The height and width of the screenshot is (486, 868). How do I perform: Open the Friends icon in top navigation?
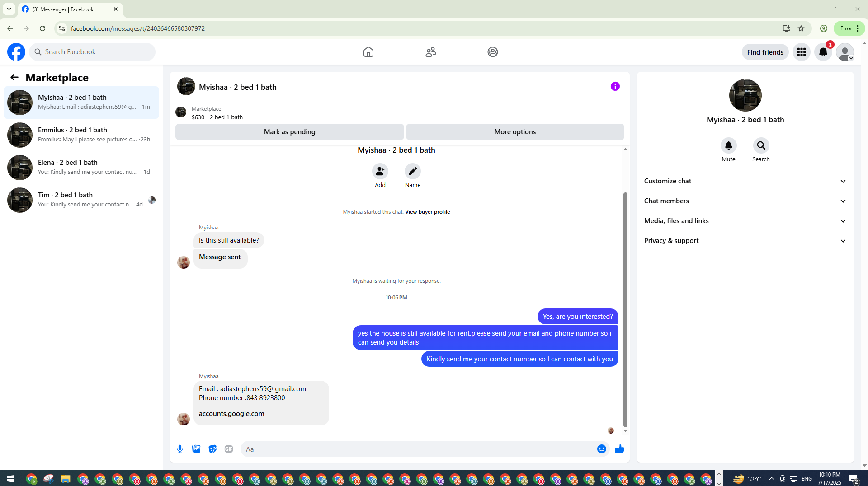[x=431, y=52]
